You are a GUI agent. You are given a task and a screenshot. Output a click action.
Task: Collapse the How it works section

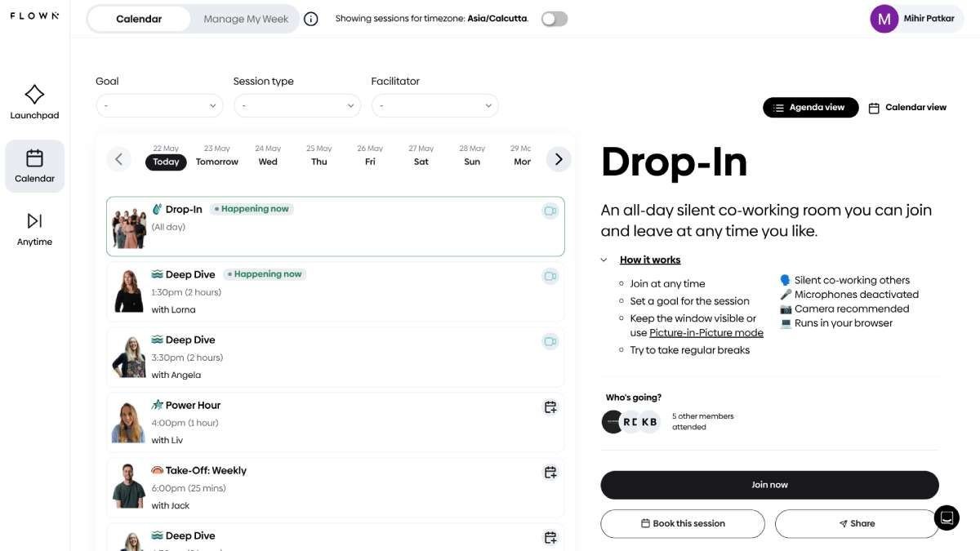coord(604,260)
